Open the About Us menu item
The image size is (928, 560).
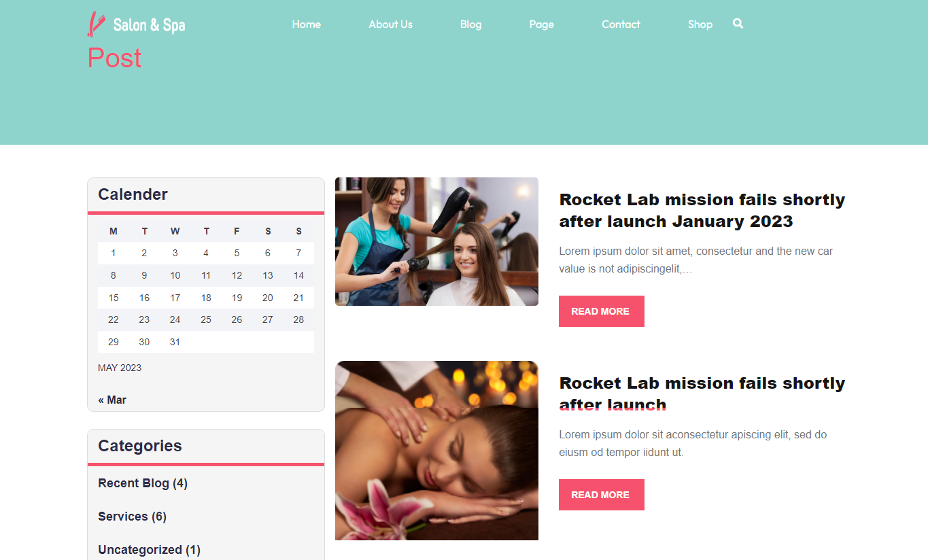[x=391, y=24]
